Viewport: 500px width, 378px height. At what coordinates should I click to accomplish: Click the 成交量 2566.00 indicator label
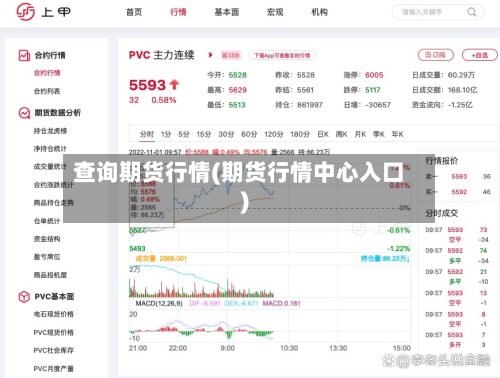(161, 259)
